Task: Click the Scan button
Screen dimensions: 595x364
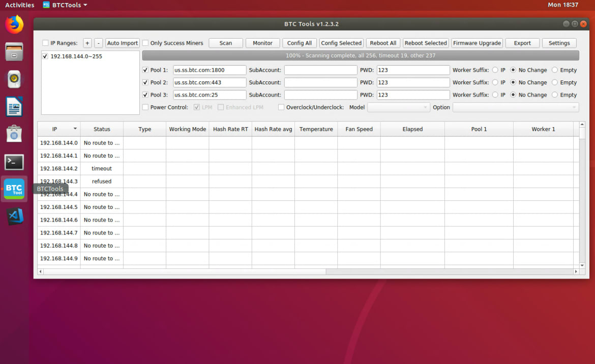Action: [225, 43]
